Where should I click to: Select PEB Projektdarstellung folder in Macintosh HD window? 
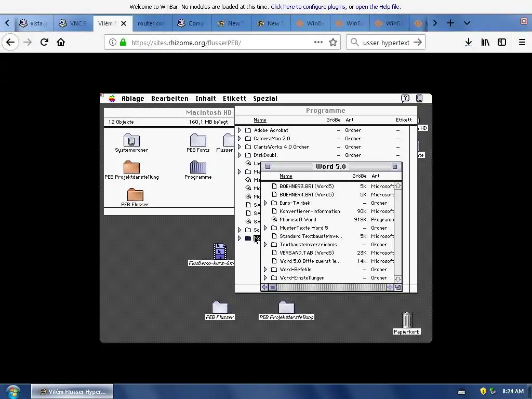point(131,167)
